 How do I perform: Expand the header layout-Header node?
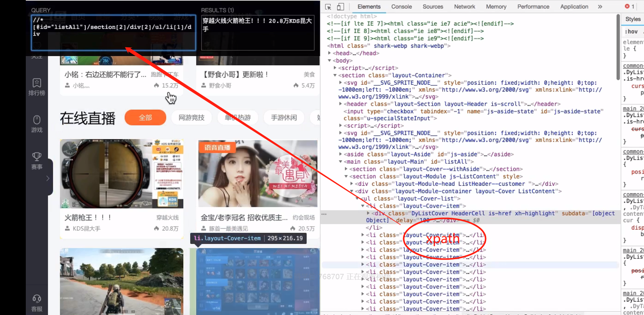coord(341,104)
